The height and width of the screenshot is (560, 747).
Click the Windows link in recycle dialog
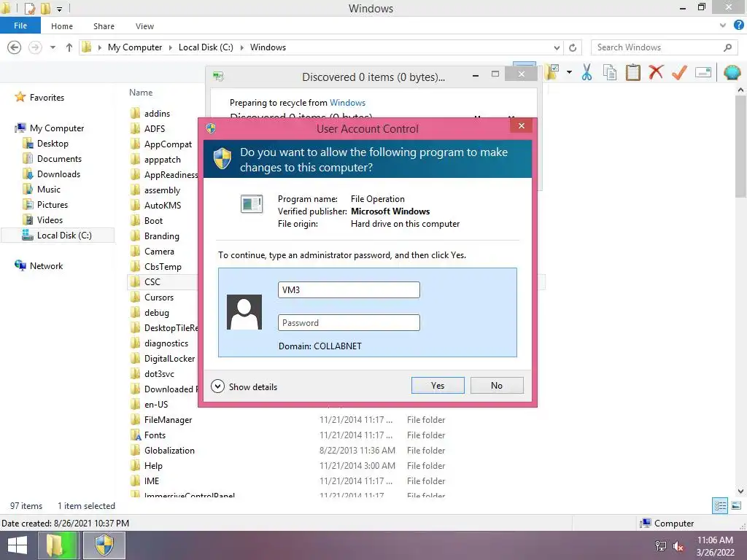coord(347,102)
